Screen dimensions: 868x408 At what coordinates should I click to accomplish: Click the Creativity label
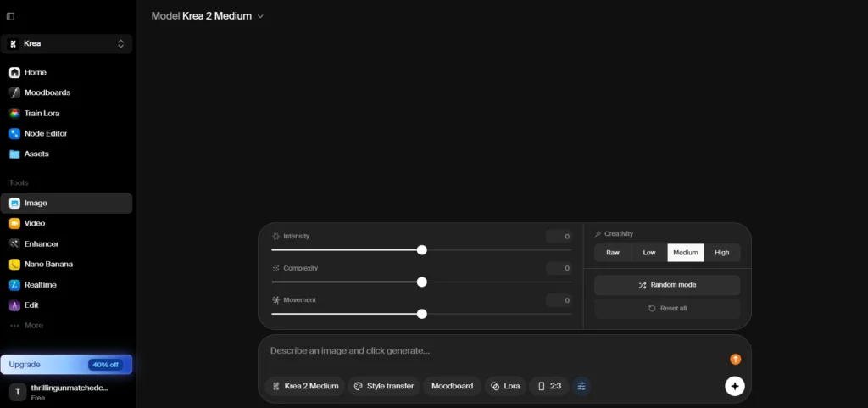tap(618, 234)
